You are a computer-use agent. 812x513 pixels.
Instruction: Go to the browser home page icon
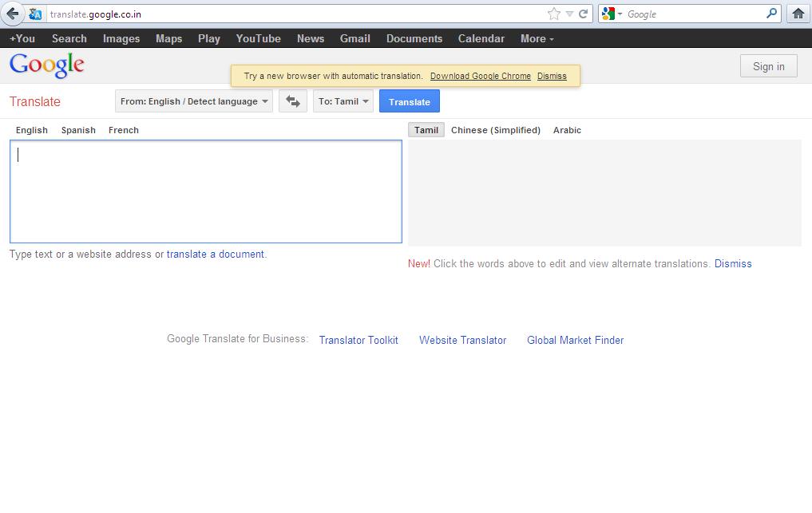[798, 14]
